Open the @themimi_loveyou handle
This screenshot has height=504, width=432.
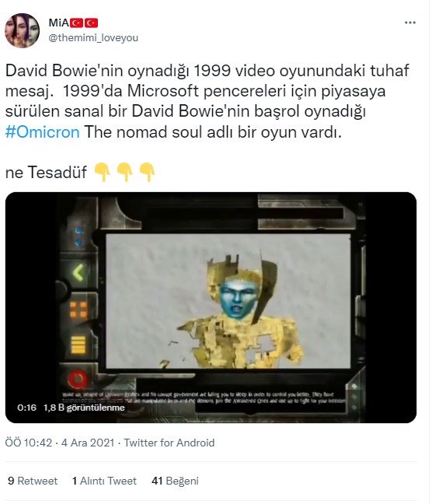(x=93, y=37)
